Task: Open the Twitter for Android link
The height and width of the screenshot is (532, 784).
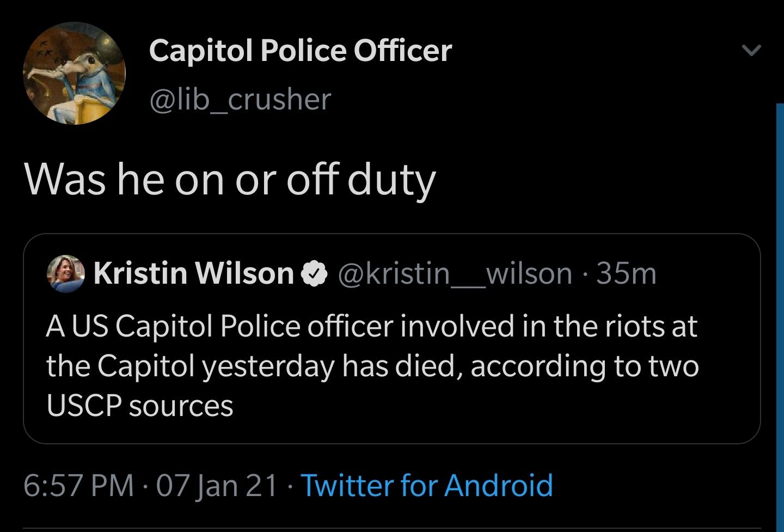Action: click(426, 485)
